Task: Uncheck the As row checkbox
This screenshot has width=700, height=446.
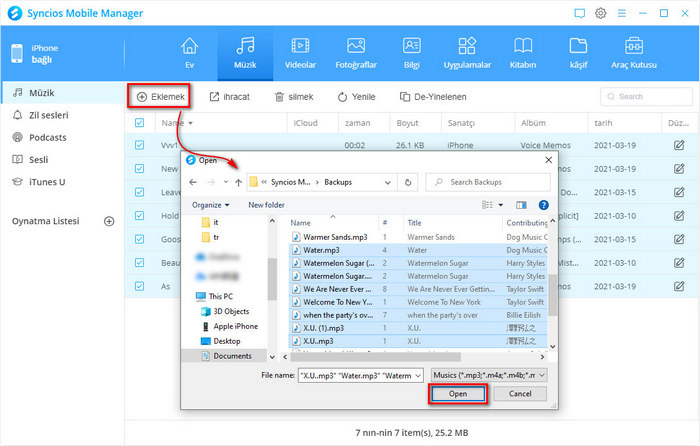Action: 139,286
